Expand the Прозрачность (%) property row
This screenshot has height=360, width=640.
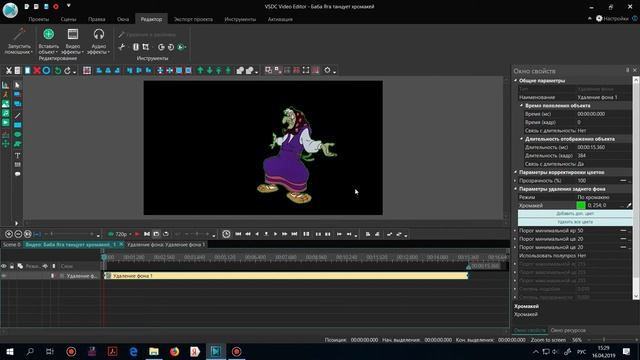click(516, 180)
